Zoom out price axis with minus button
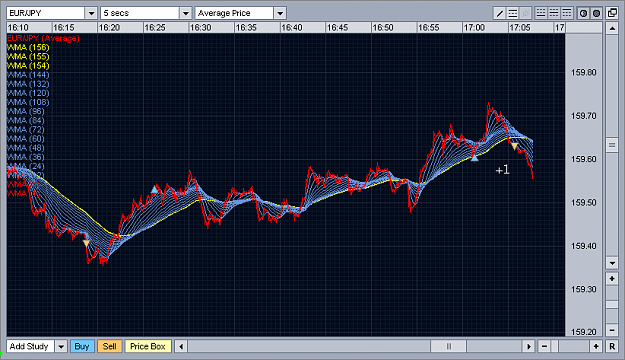Screen dimensions: 625x360 point(612,330)
